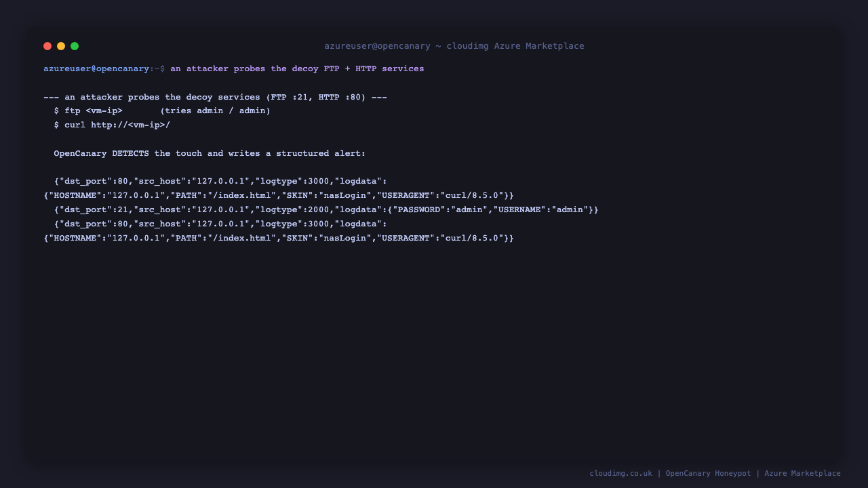Screen dimensions: 868x488
Task: Click the yellow minimize window dot
Action: tap(61, 46)
